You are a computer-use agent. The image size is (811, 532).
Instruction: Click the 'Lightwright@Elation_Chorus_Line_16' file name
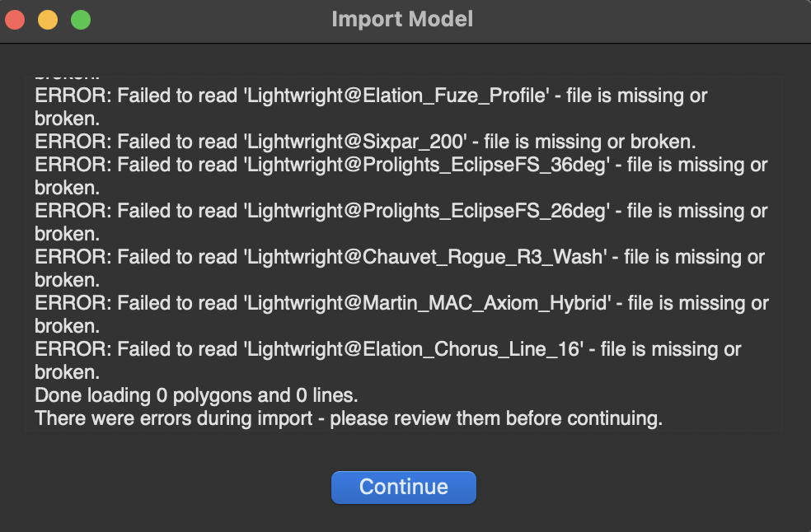(413, 349)
